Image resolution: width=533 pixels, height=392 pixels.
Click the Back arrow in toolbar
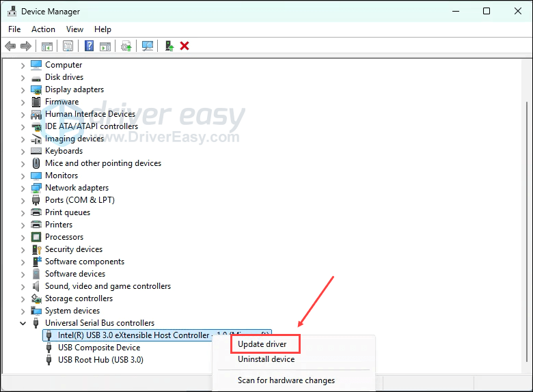10,46
